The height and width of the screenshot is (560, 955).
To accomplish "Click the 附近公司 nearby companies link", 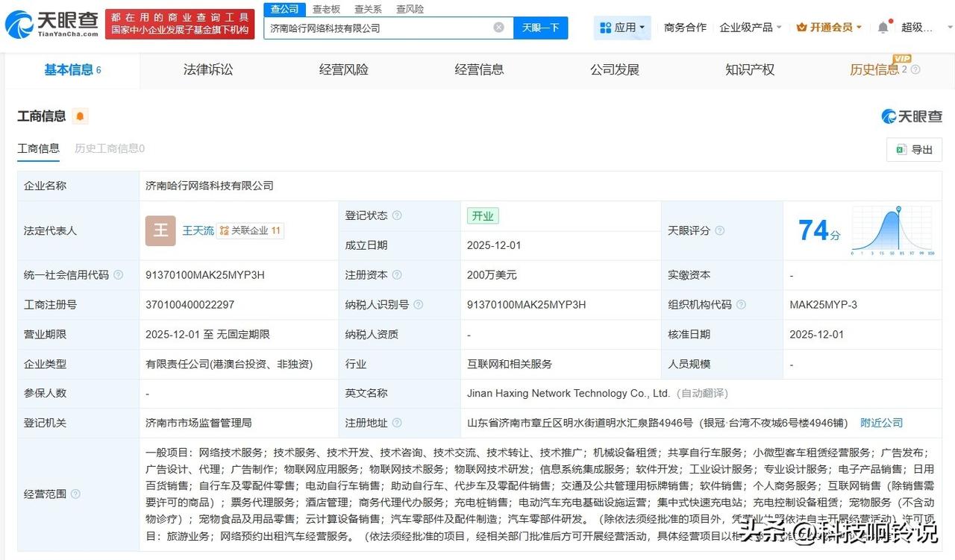I will click(x=881, y=423).
